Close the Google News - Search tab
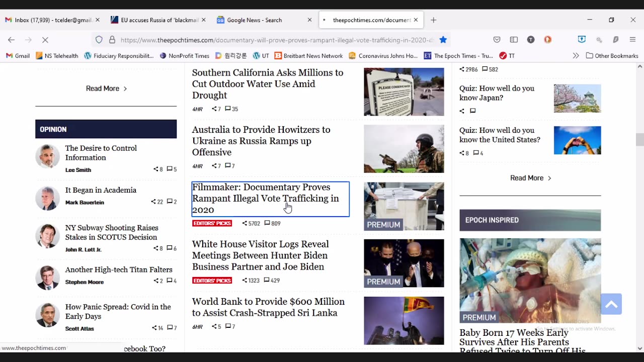The height and width of the screenshot is (362, 644). click(309, 20)
